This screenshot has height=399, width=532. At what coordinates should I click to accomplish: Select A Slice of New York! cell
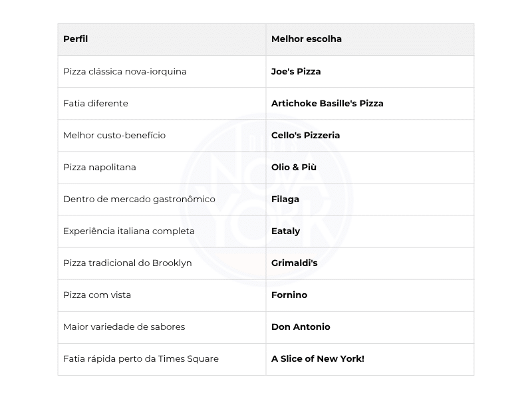318,359
